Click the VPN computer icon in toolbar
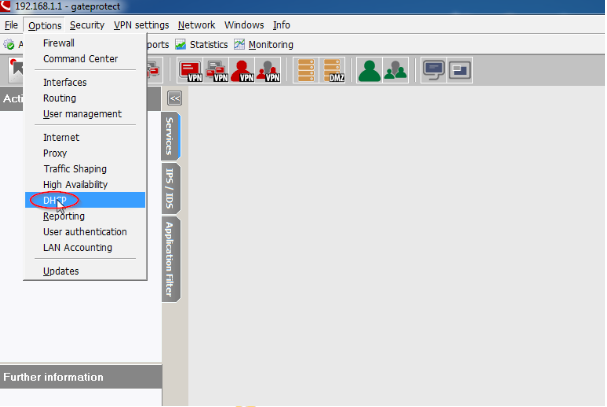The width and height of the screenshot is (607, 407). [x=190, y=70]
